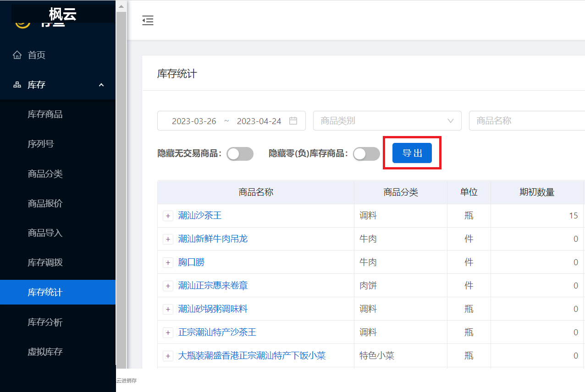
Task: Open the 潮汕正宗惠来卷章 product link
Action: point(213,286)
